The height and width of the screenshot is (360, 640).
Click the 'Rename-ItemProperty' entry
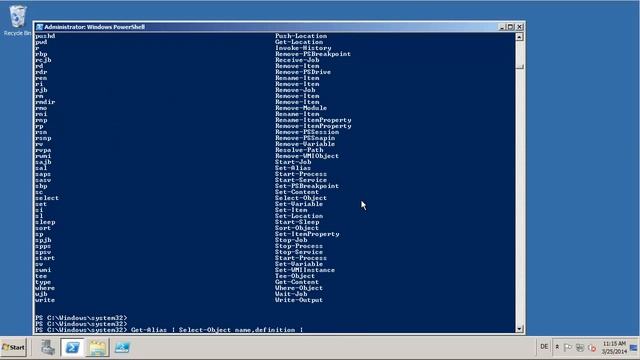pyautogui.click(x=313, y=120)
